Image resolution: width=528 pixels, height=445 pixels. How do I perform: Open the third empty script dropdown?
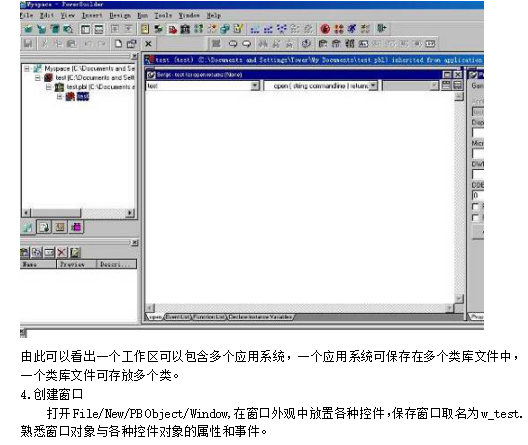point(434,86)
